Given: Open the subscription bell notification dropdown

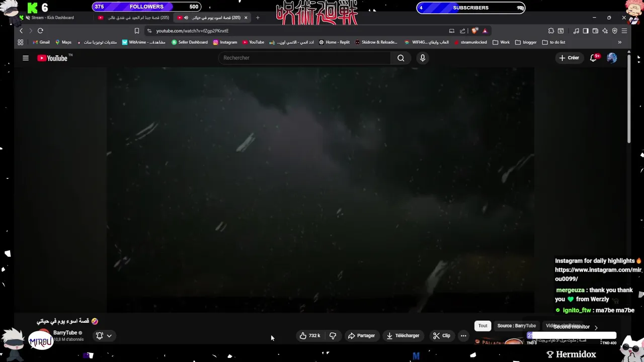Looking at the screenshot, I should pos(104,336).
